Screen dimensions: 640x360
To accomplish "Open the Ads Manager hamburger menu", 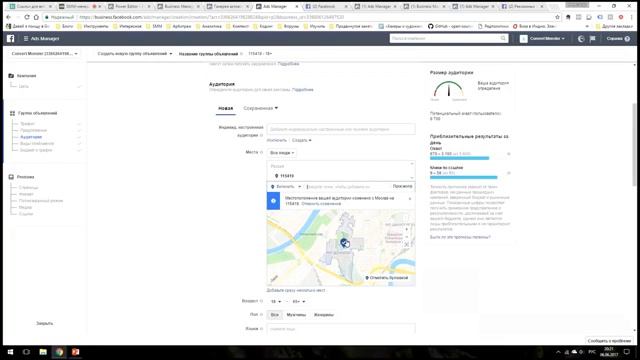I will click(26, 38).
